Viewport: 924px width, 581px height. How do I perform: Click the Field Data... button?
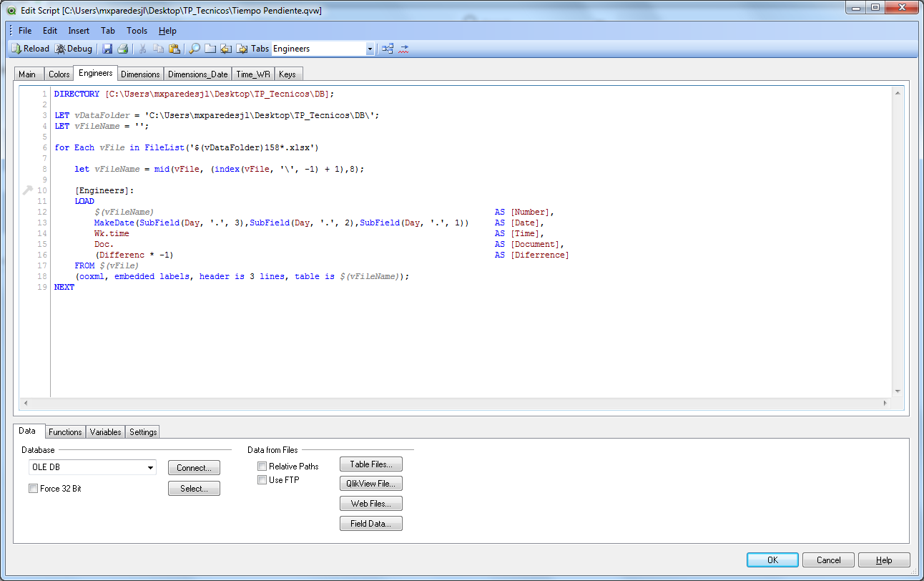371,523
